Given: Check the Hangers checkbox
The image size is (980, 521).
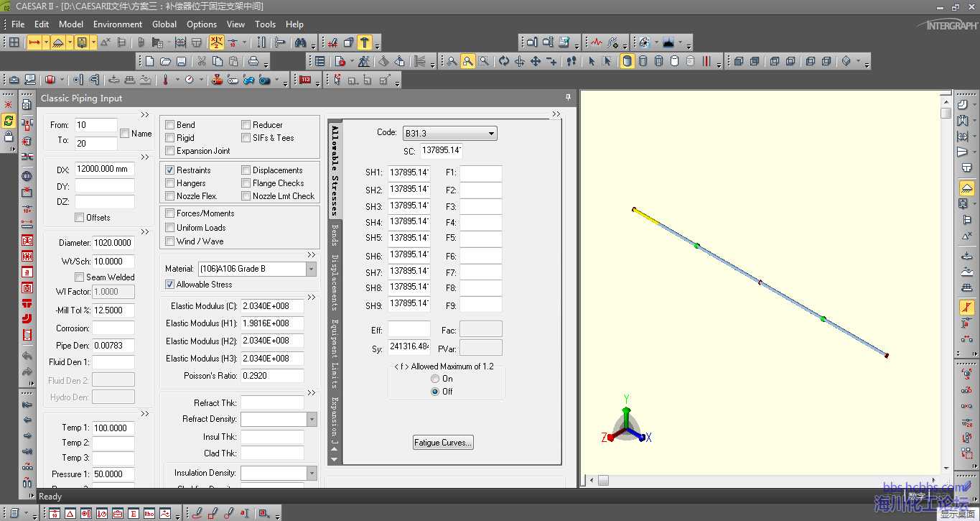Looking at the screenshot, I should point(170,183).
